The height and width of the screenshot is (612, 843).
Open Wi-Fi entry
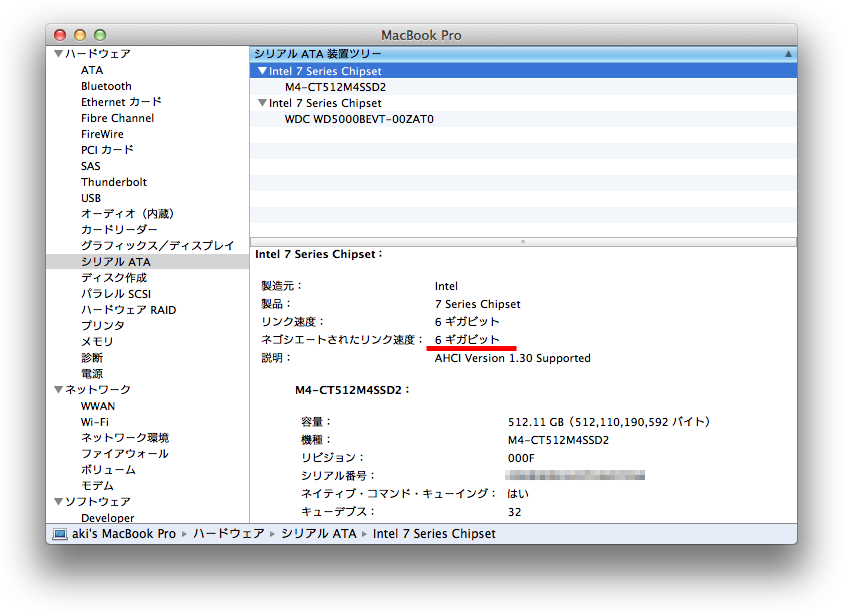click(95, 422)
